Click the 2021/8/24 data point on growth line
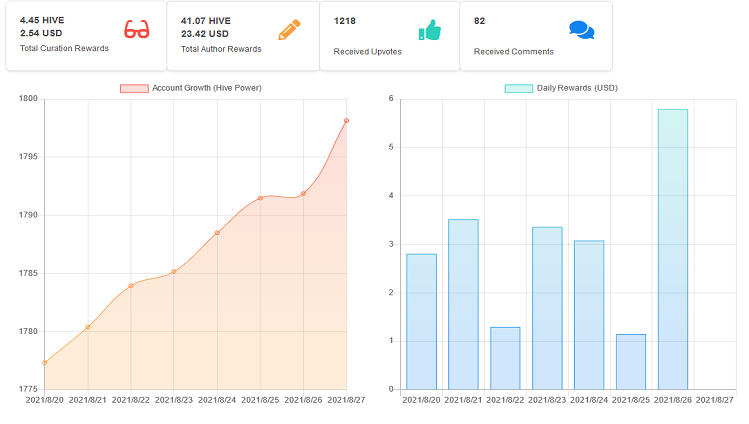 [217, 233]
